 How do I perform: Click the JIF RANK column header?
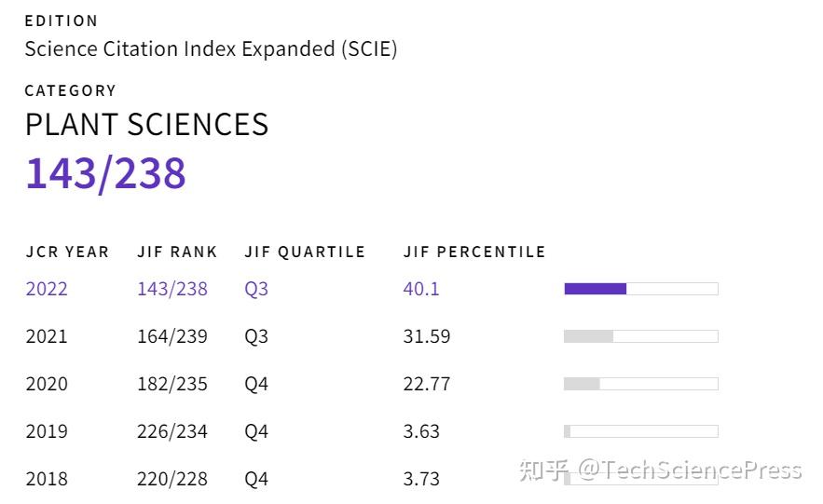click(177, 252)
